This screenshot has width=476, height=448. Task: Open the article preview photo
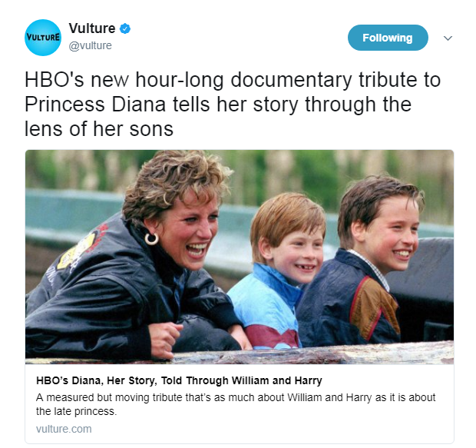coord(240,257)
